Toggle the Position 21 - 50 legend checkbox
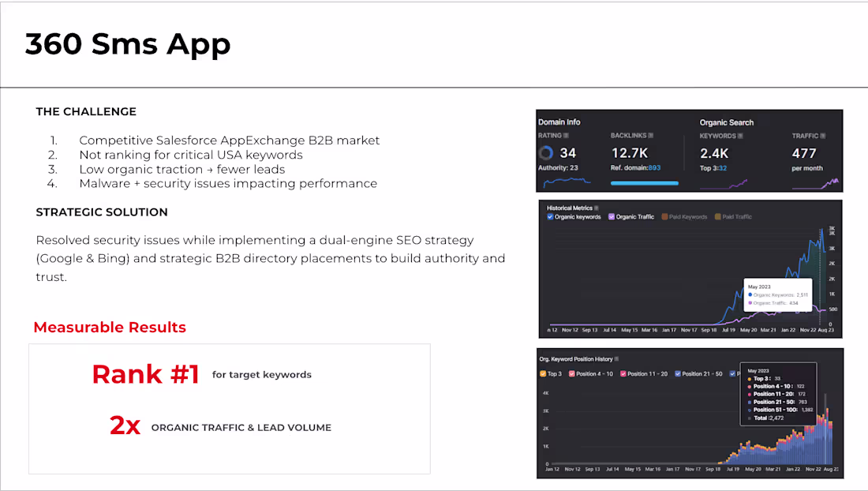The width and height of the screenshot is (868, 491). click(678, 374)
